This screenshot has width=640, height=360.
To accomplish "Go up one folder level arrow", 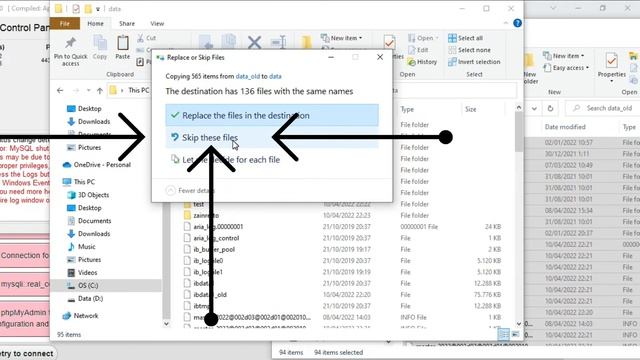I will pos(100,91).
